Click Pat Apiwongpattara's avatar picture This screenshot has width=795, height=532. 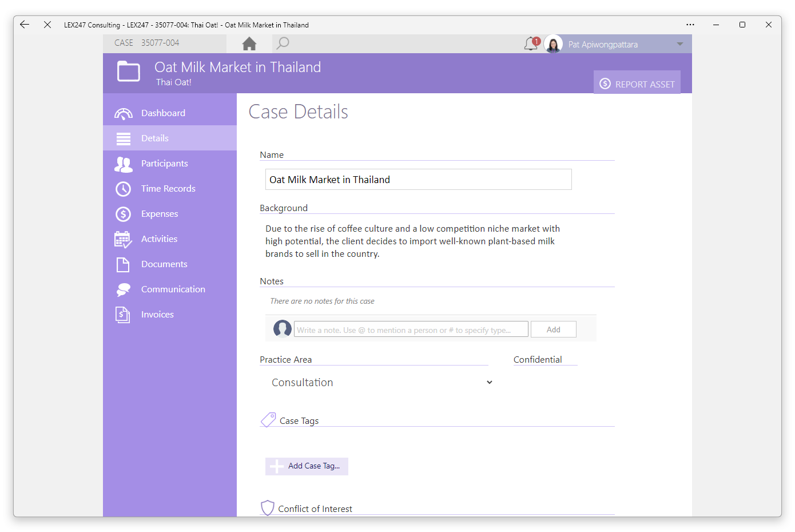(553, 44)
